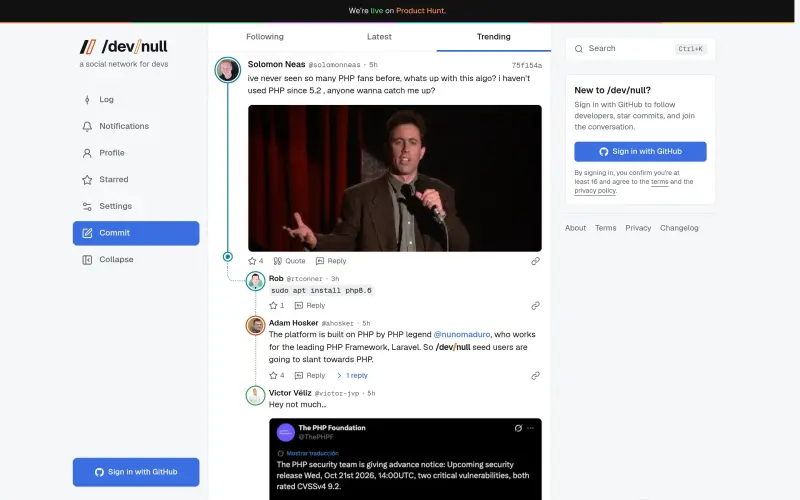Click 'Mostrar traducción' in embedded tweet

coord(312,453)
